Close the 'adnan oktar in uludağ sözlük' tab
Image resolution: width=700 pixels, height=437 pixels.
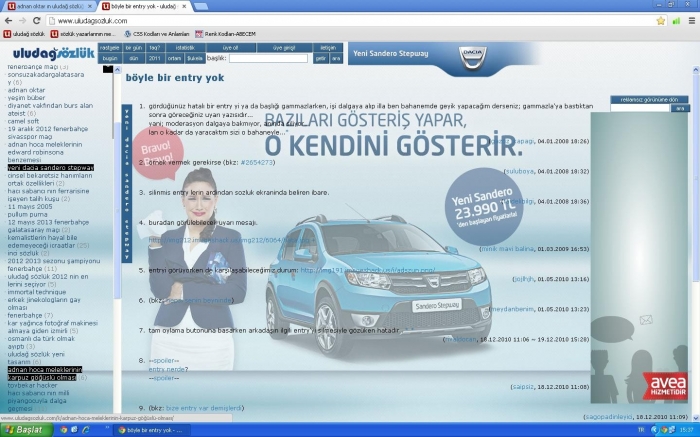pos(90,6)
